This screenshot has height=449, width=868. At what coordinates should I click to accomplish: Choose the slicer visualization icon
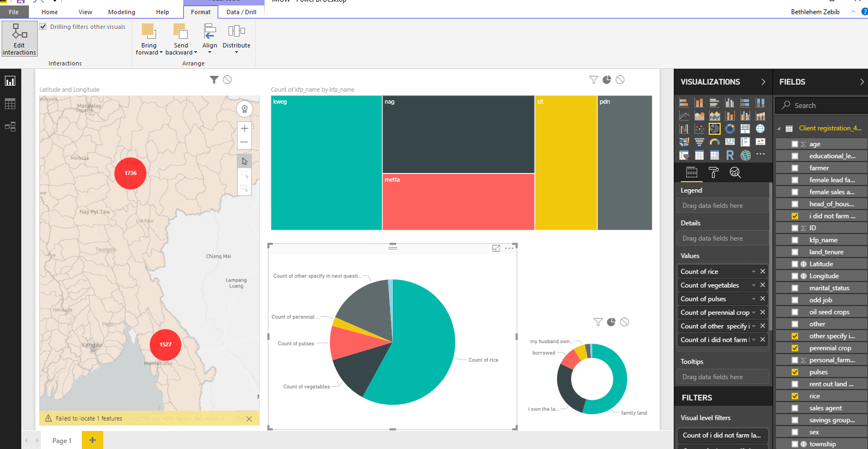pos(684,155)
